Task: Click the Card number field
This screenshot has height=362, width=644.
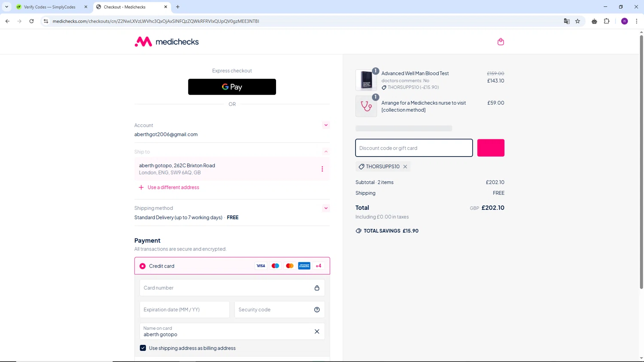Action: coord(232,288)
